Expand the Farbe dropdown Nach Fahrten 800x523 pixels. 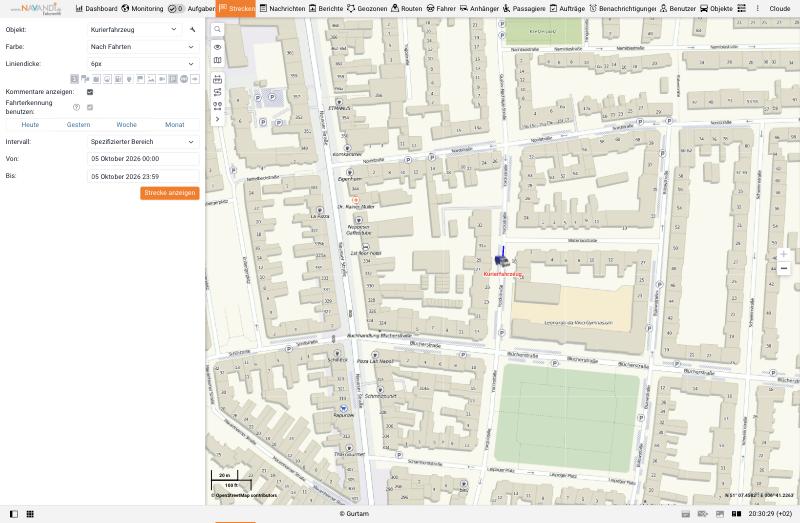coord(143,46)
